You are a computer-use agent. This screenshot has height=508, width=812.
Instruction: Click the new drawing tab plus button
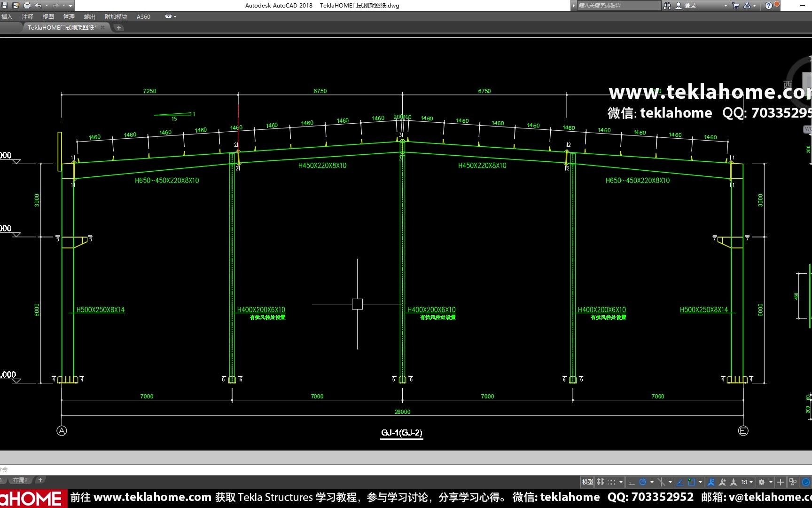tap(119, 28)
